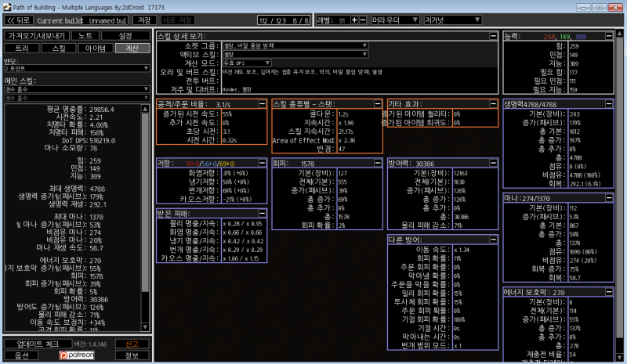The width and height of the screenshot is (627, 364).
Task: Open the 노트 notes tab
Action: pos(85,35)
